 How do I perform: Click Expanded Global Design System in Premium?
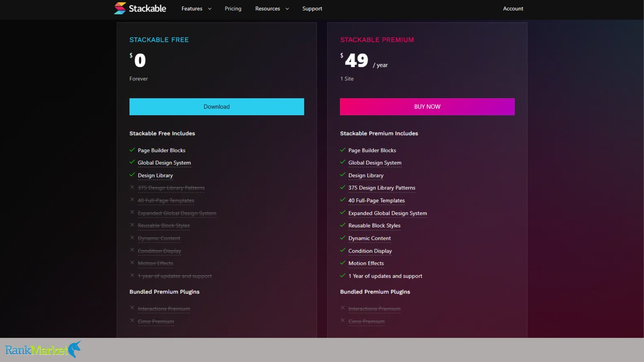click(x=388, y=213)
